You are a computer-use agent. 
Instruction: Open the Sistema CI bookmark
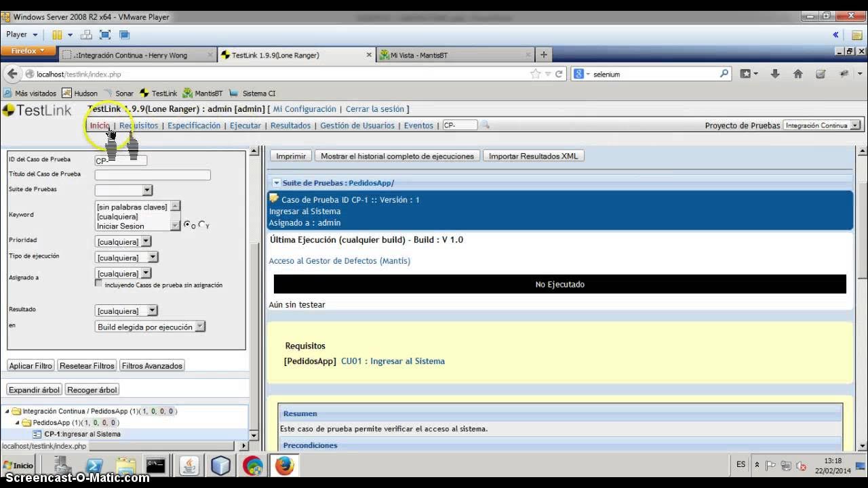pos(252,94)
